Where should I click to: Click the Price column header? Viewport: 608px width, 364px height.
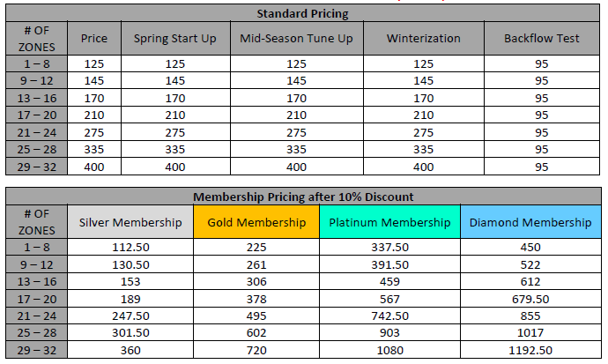point(93,39)
